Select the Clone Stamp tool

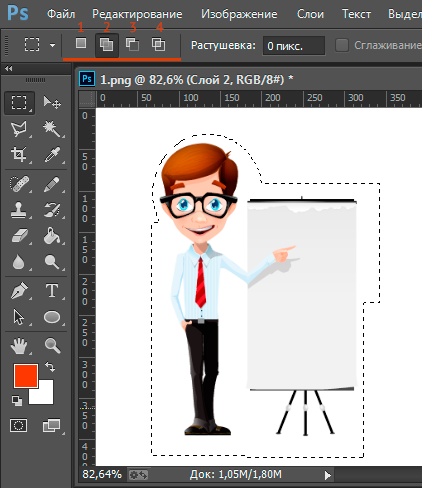(x=19, y=210)
